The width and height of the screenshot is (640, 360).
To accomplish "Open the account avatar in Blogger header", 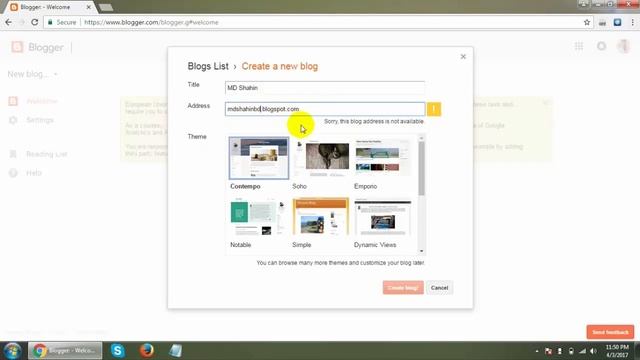I will tap(623, 47).
